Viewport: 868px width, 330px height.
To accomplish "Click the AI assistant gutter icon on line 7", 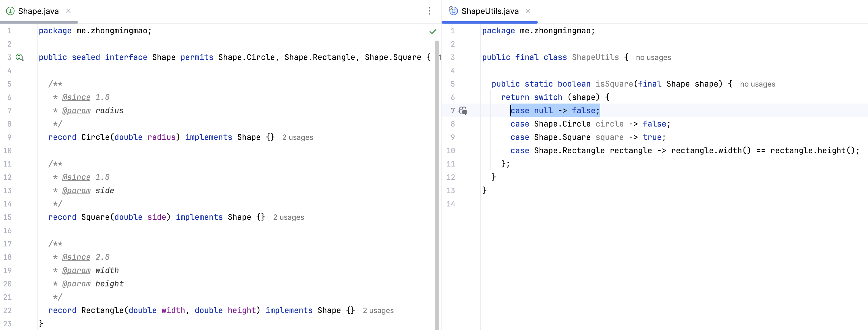I will pyautogui.click(x=463, y=111).
